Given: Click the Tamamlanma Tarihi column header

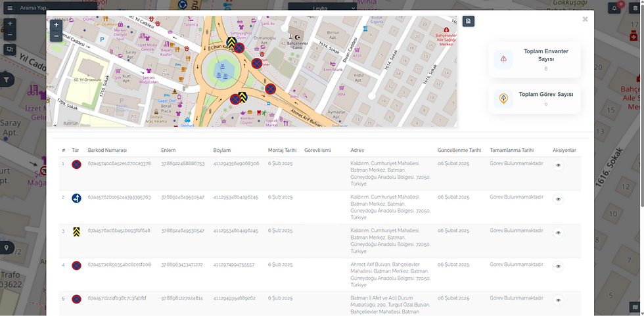Looking at the screenshot, I should [x=512, y=150].
